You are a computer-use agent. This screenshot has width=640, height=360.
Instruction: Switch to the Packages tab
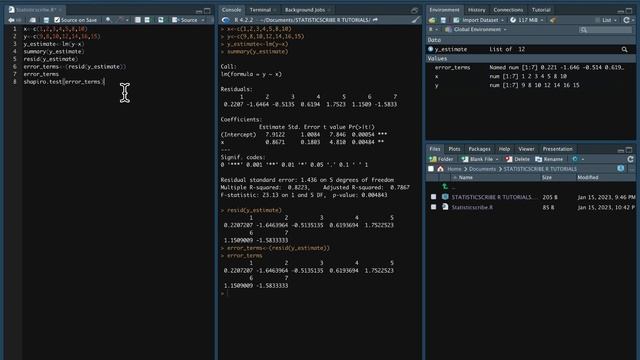(x=479, y=149)
